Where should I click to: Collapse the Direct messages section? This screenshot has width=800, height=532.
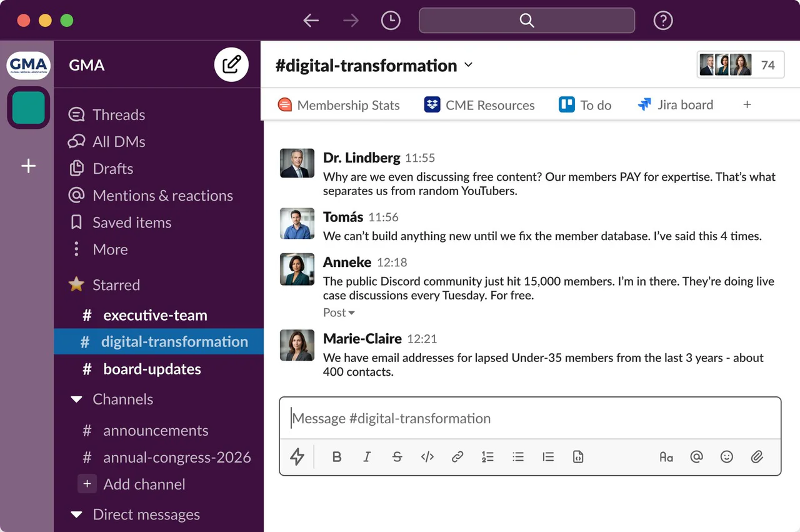coord(77,515)
